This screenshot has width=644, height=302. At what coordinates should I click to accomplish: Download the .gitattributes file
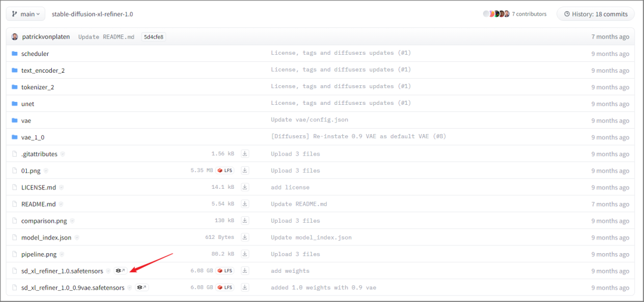point(245,154)
